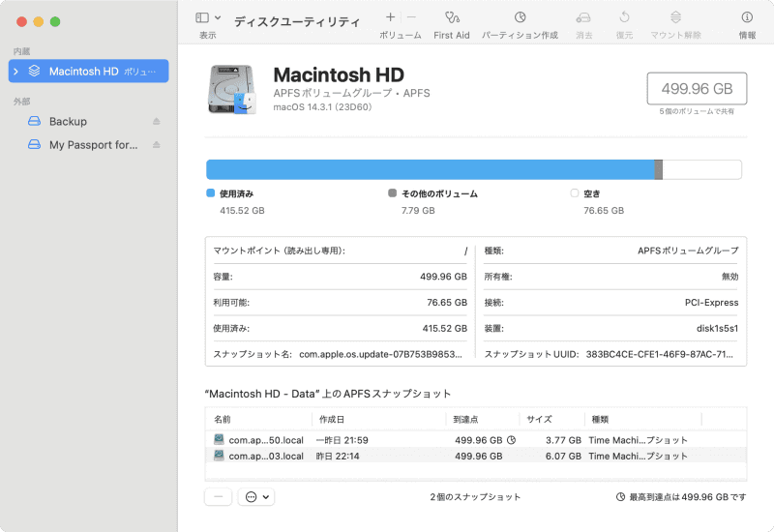Click the Macintosh HD disk image
This screenshot has height=532, width=774.
231,90
